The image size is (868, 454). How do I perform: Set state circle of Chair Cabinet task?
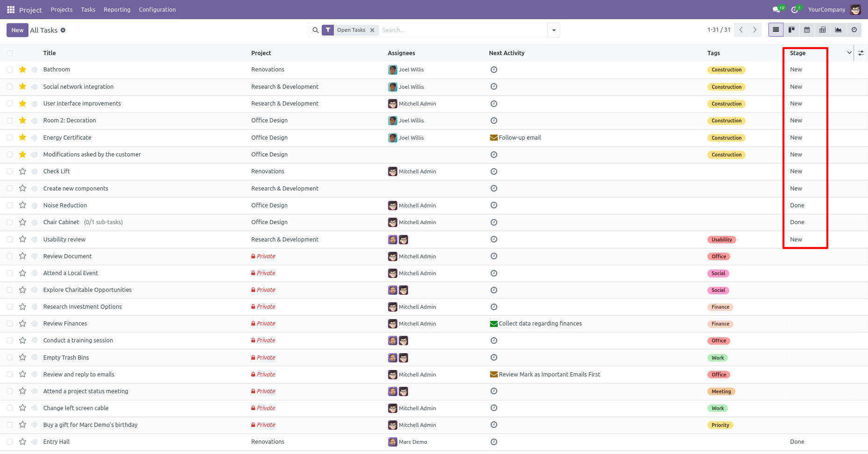tap(35, 222)
